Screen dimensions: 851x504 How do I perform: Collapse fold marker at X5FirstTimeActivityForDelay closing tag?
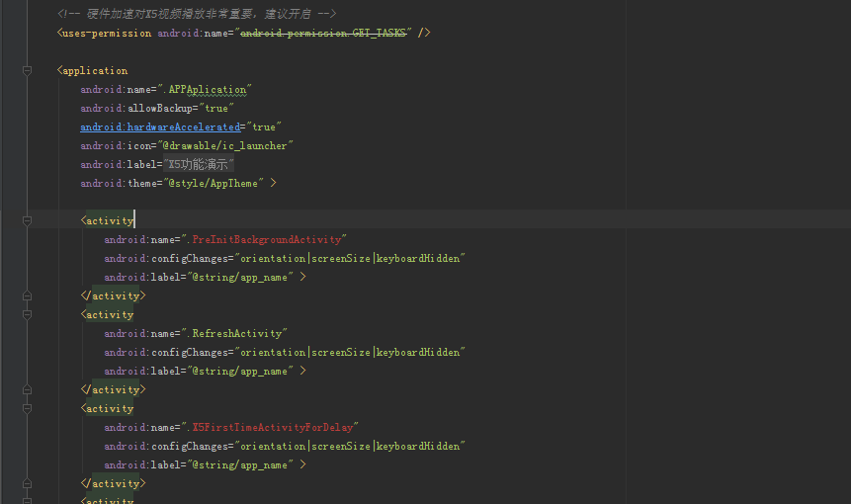click(x=27, y=483)
